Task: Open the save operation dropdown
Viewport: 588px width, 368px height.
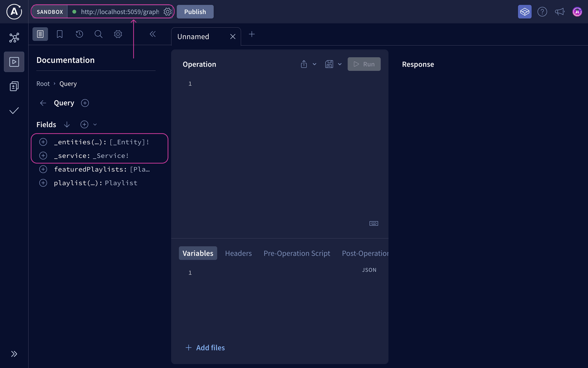Action: 340,64
